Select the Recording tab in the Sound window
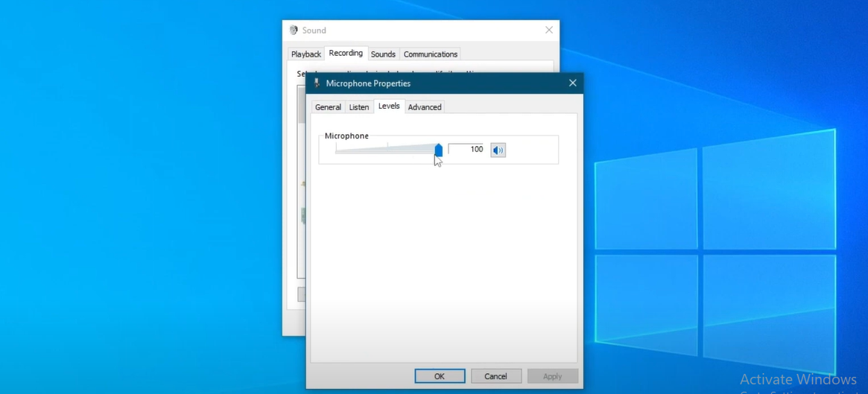 tap(346, 53)
